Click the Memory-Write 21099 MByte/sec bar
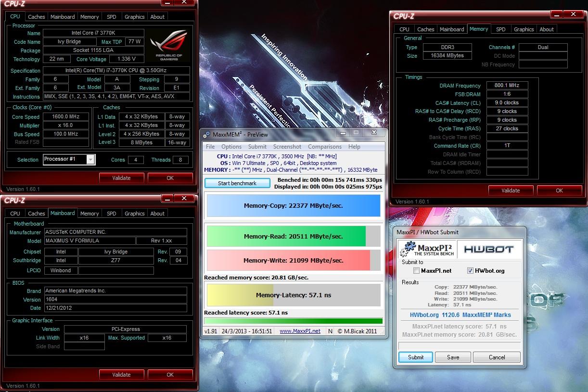 [x=293, y=260]
